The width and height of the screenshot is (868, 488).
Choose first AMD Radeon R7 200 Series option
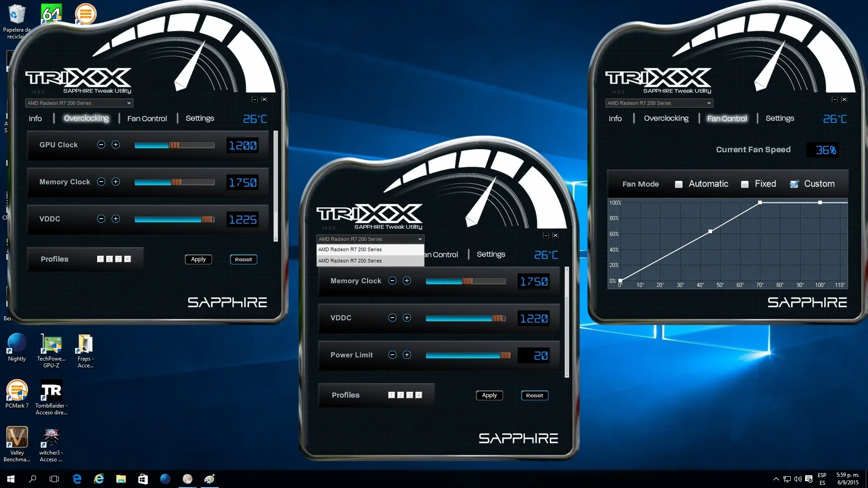coord(370,249)
